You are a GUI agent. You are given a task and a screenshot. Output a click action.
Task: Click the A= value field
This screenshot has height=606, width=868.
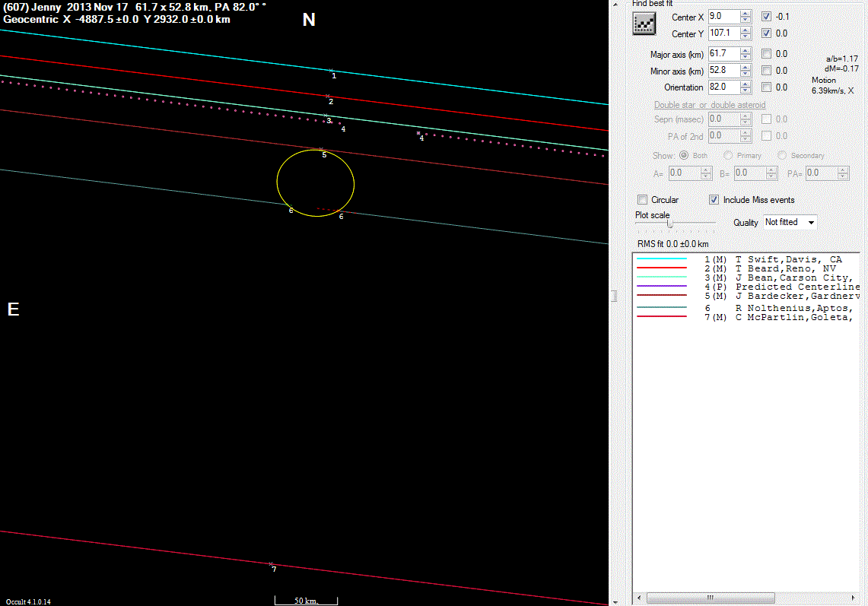click(x=684, y=173)
